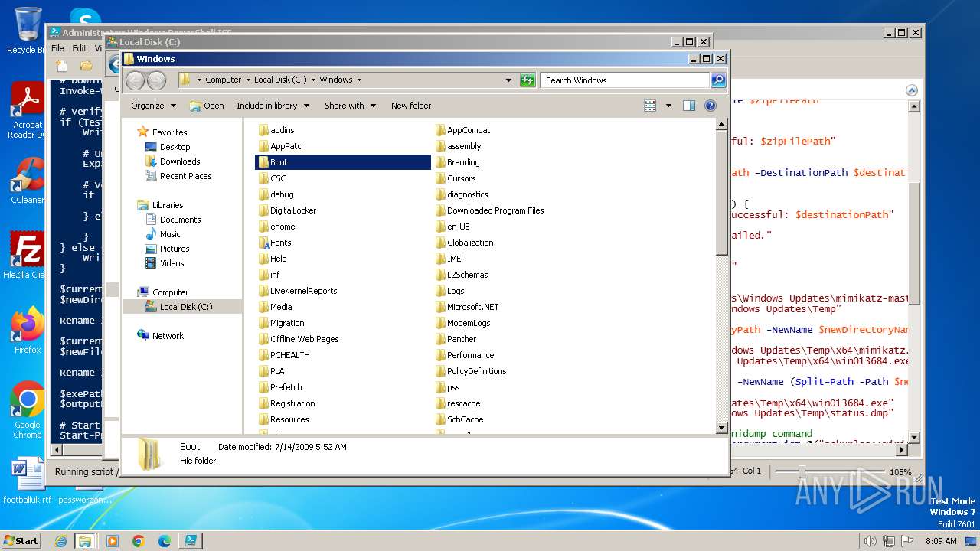Expand the views options dropdown arrow

[x=668, y=106]
